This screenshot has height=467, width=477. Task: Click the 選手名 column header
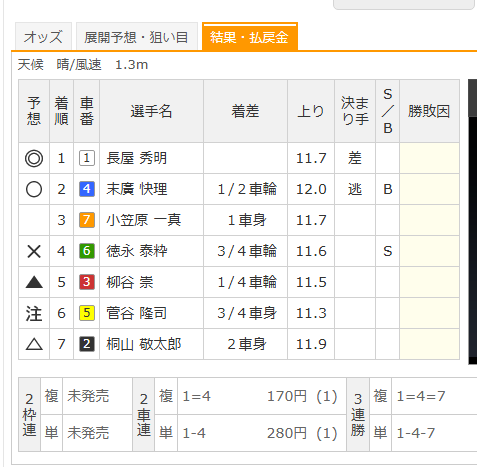[x=151, y=111]
